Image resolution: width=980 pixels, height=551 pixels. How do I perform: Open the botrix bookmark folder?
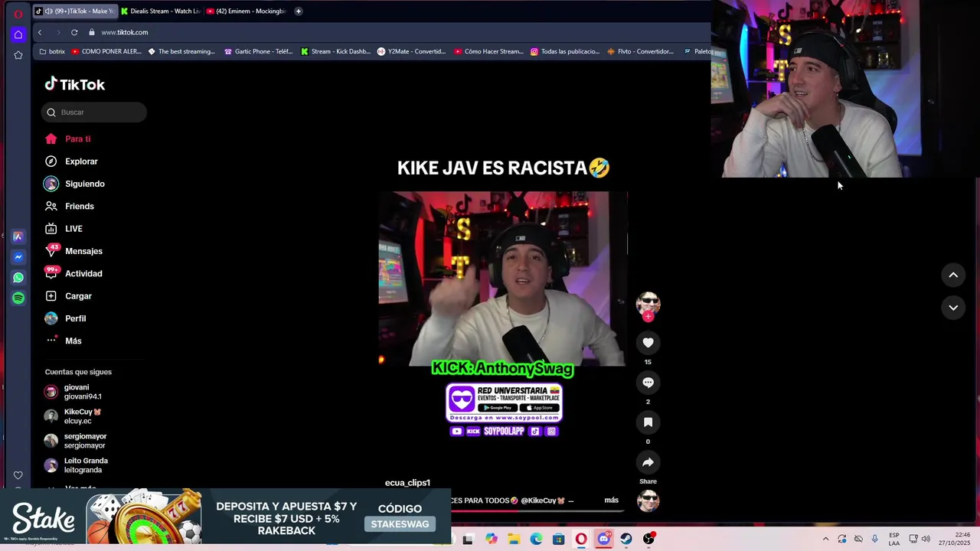(52, 51)
